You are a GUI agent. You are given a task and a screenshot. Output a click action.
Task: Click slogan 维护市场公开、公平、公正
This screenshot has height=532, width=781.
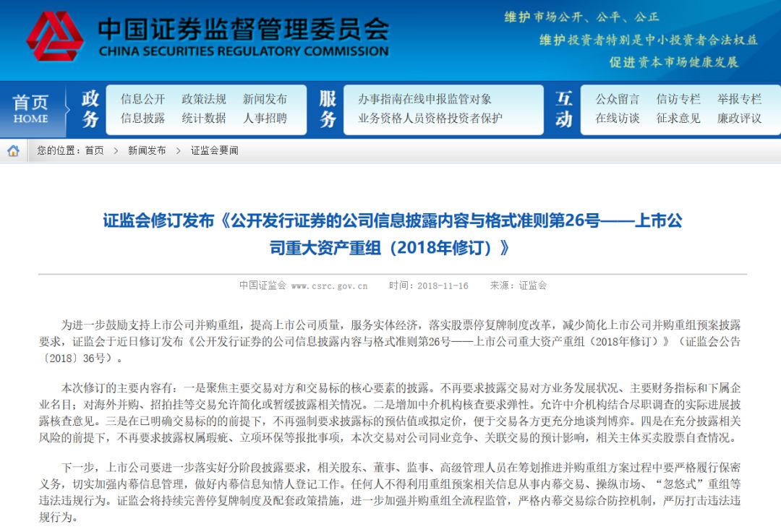(x=581, y=17)
